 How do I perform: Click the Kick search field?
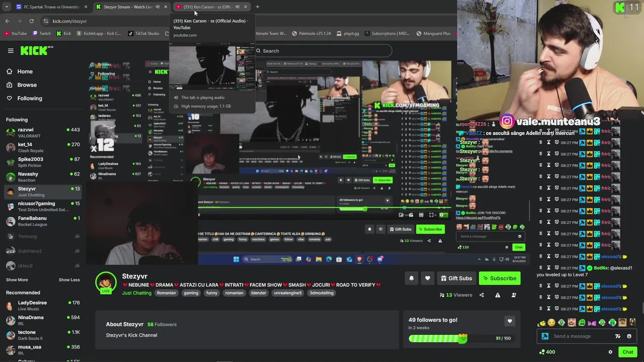(x=323, y=51)
